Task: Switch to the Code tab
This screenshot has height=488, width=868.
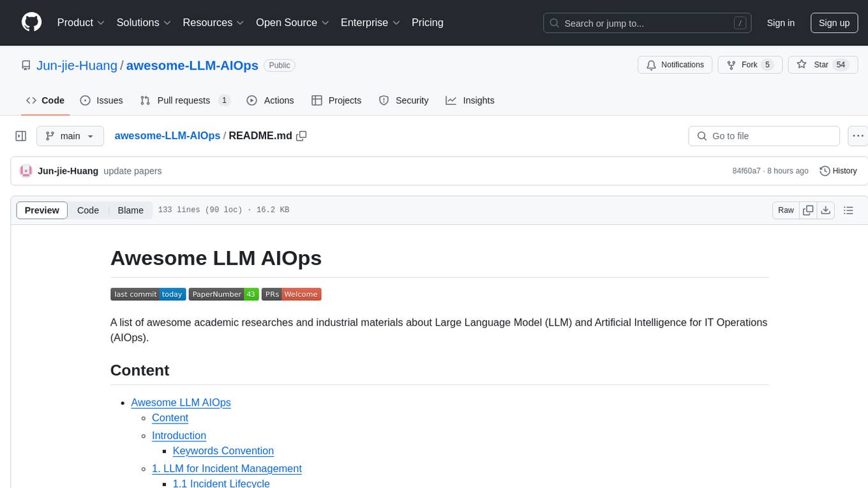Action: (x=45, y=100)
